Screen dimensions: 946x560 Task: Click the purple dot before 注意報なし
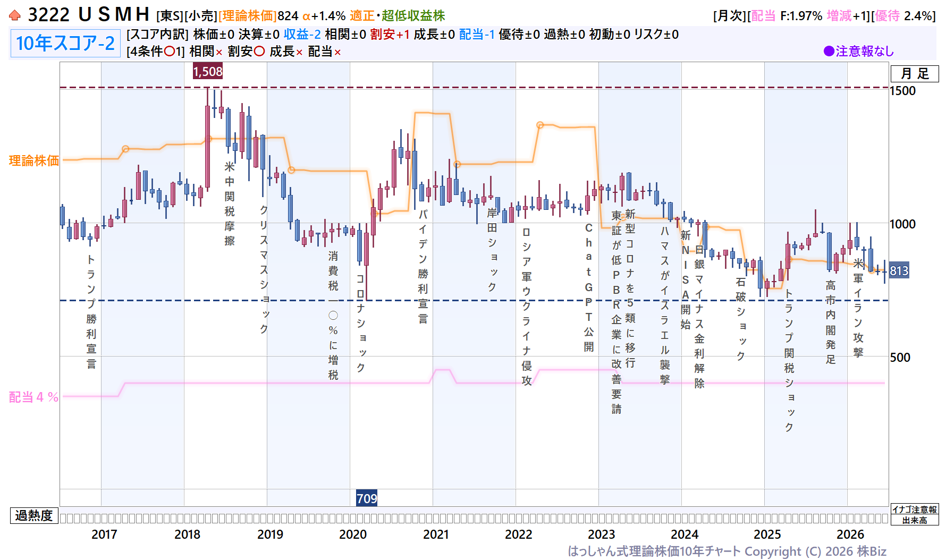829,51
